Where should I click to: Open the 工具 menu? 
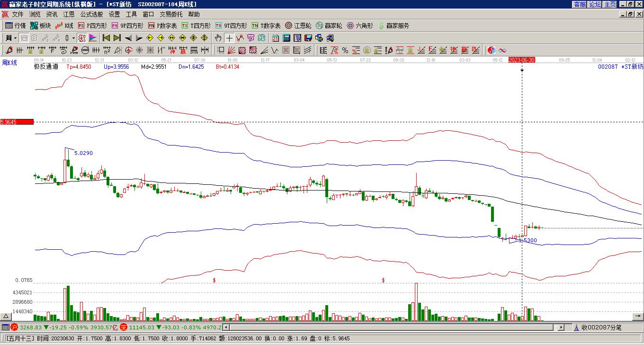(131, 15)
